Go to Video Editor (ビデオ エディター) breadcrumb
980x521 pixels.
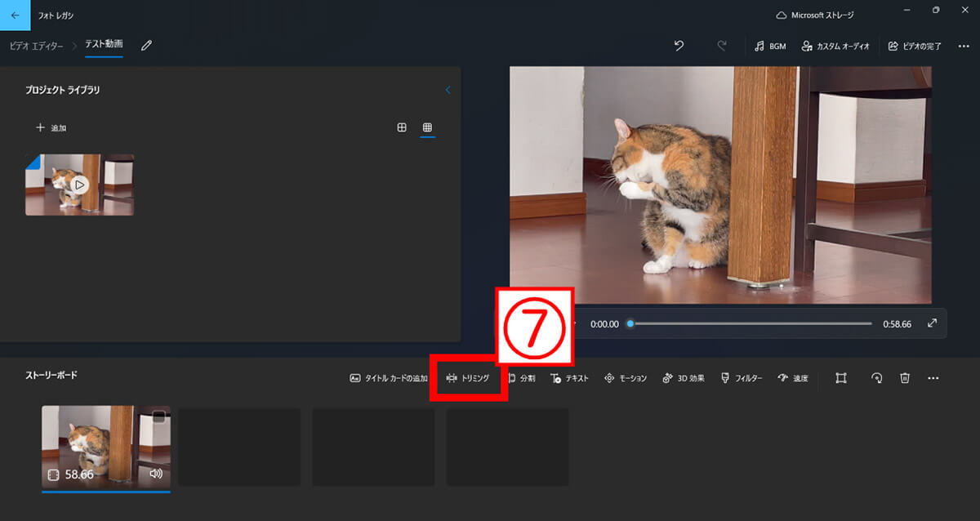tap(36, 46)
